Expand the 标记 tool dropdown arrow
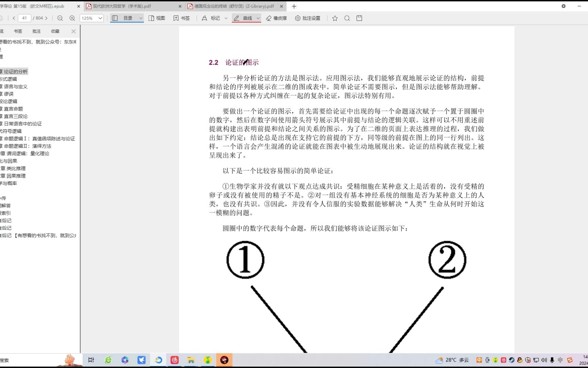 pyautogui.click(x=226, y=18)
